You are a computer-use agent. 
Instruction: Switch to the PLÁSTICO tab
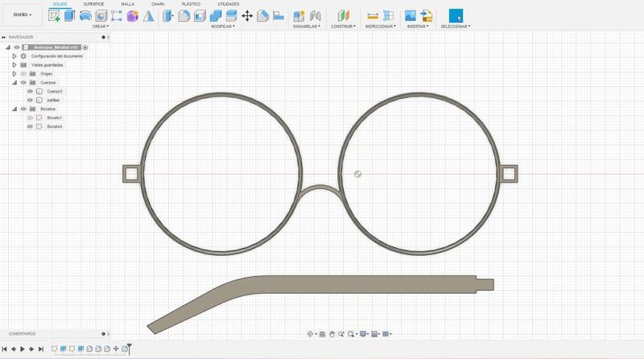(191, 4)
